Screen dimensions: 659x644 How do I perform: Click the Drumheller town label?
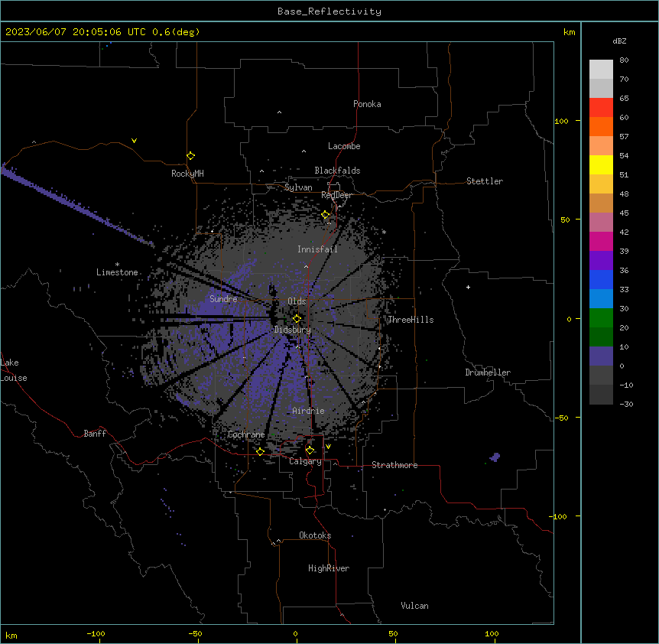[488, 372]
